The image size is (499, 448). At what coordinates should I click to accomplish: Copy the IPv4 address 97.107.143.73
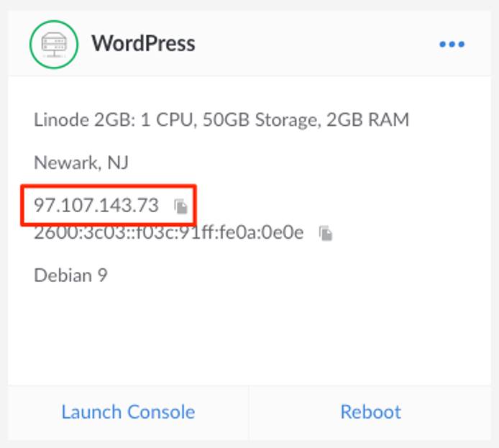click(181, 206)
